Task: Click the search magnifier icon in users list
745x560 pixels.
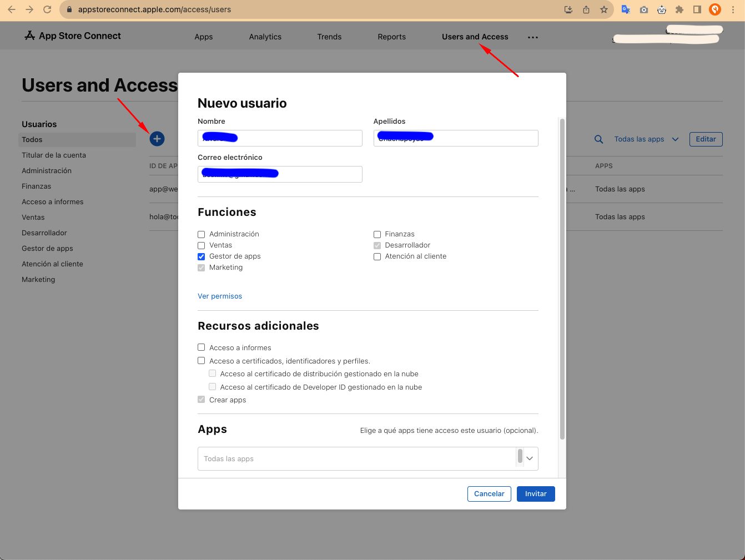Action: click(x=598, y=139)
